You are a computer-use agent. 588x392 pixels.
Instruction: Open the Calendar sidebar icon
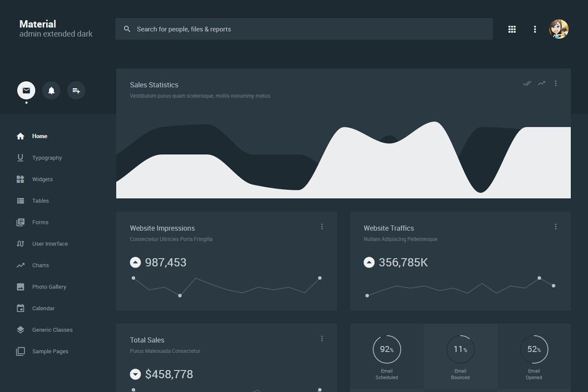(x=20, y=308)
